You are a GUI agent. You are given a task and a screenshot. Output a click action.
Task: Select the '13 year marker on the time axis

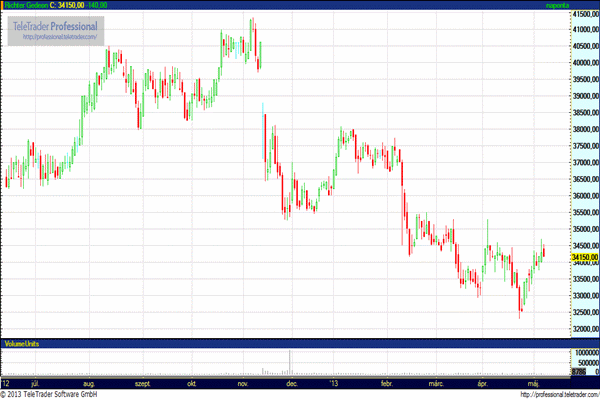[x=336, y=383]
